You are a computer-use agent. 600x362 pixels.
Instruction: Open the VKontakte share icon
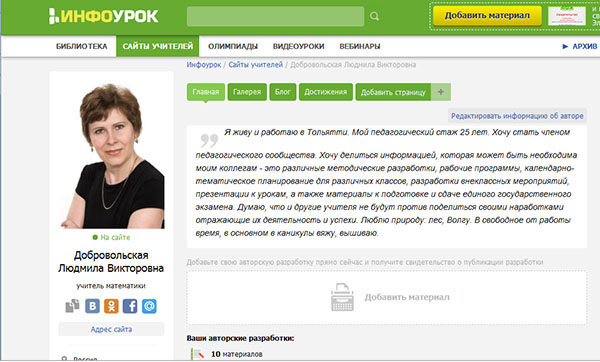coord(92,306)
